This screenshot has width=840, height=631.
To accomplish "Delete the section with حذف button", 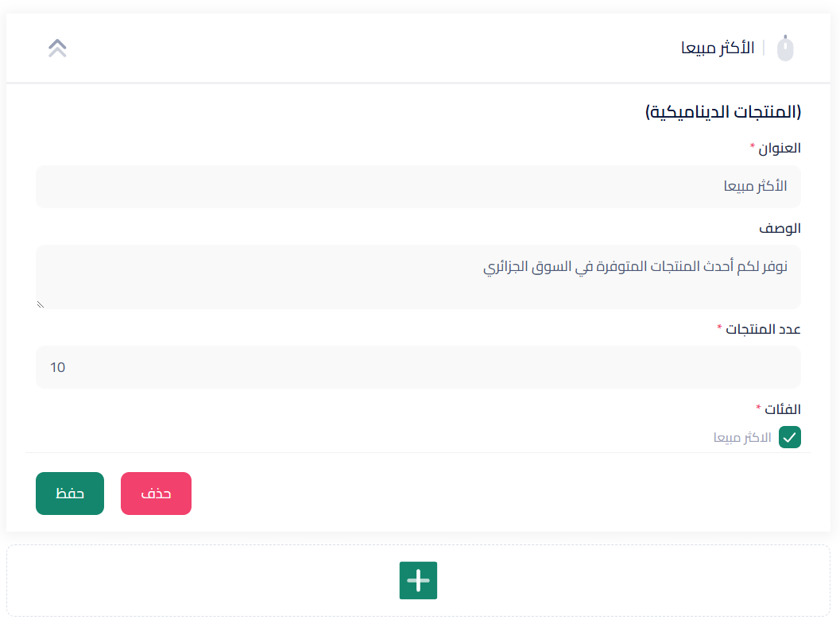I will [x=156, y=494].
